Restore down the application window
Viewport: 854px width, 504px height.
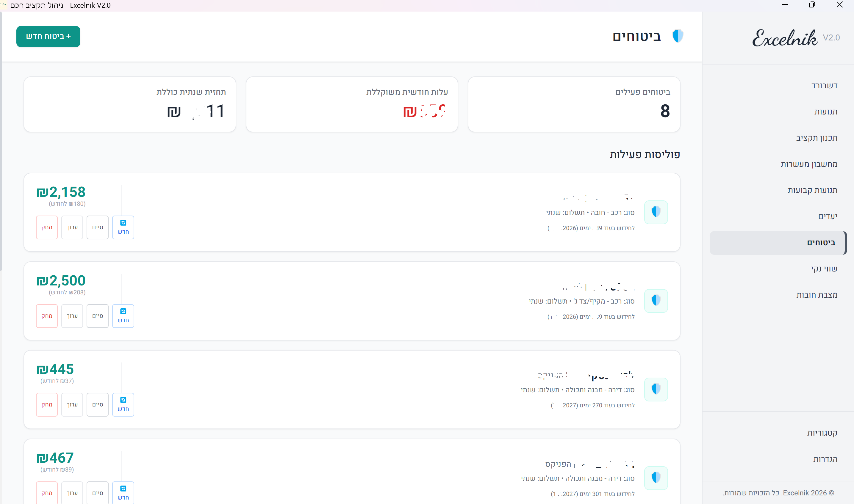coord(812,5)
